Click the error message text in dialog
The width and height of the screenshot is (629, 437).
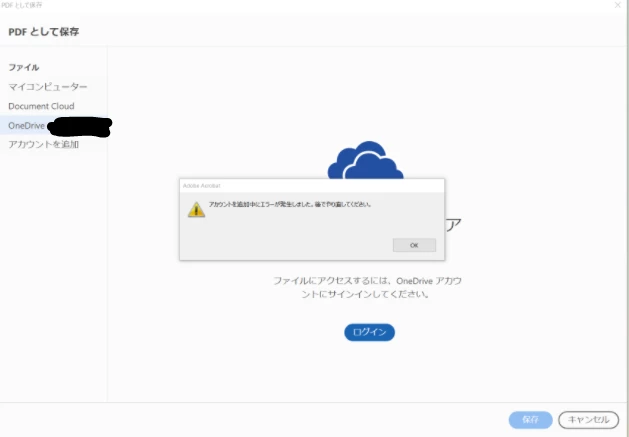point(290,204)
